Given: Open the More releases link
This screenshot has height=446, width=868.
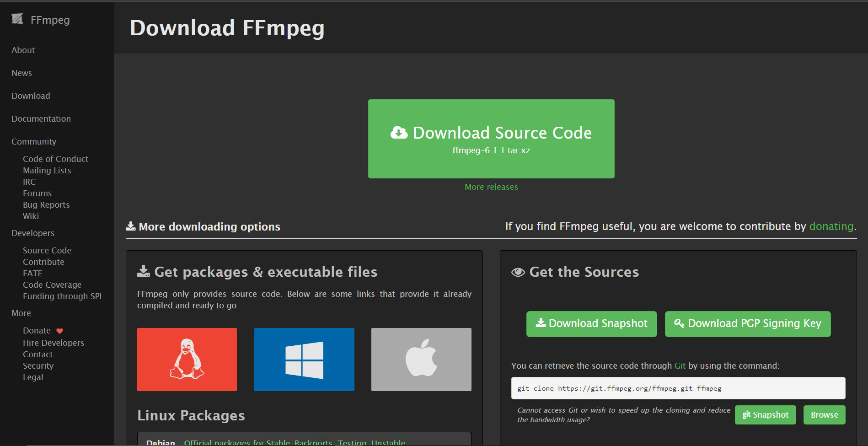Looking at the screenshot, I should point(491,187).
